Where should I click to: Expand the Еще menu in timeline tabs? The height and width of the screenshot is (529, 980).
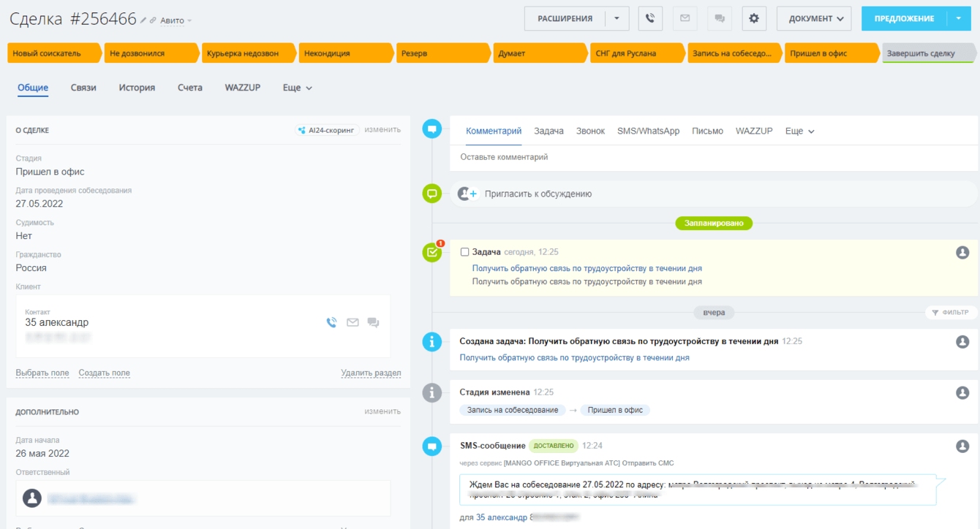799,132
